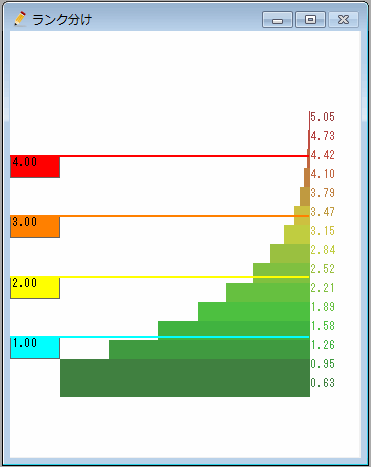
Task: Minimize the ランク分け window
Action: pos(277,20)
